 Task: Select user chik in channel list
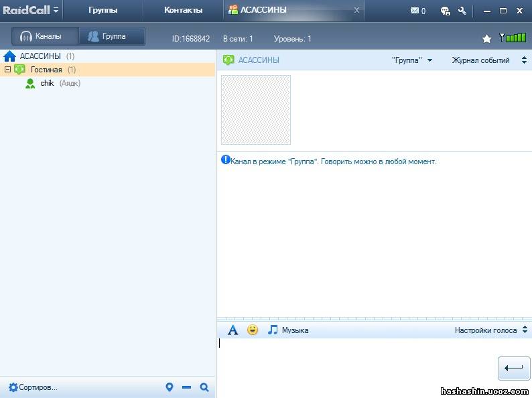47,83
